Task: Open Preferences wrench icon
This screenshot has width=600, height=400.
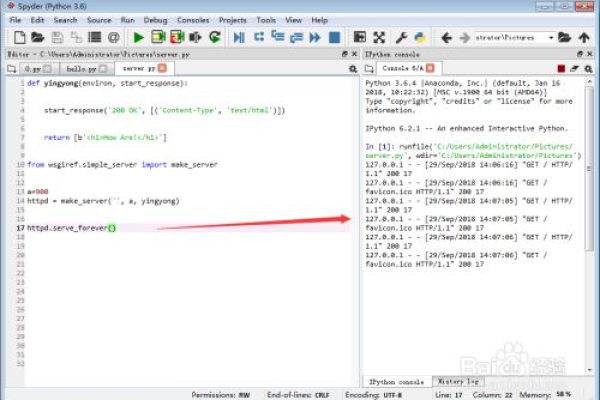Action: [x=401, y=38]
